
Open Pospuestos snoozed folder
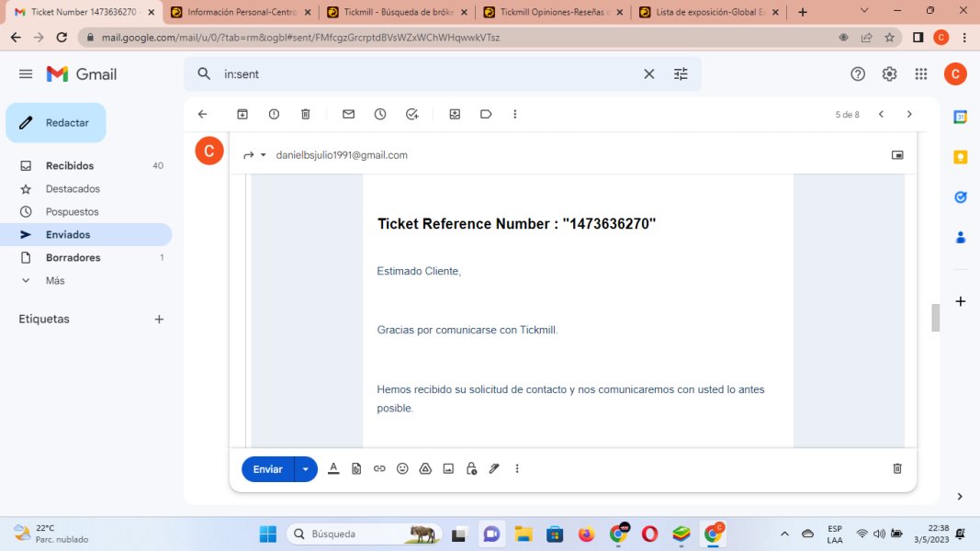tap(87, 212)
